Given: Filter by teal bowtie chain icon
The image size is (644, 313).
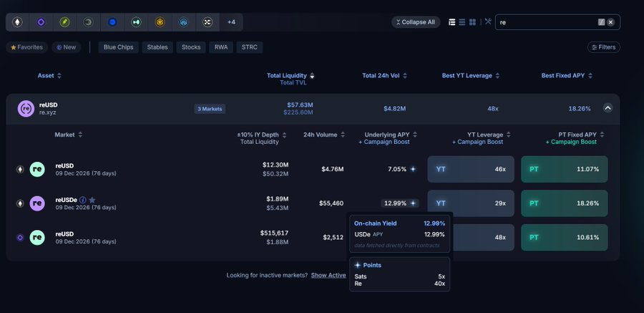Looking at the screenshot, I should click(x=137, y=22).
